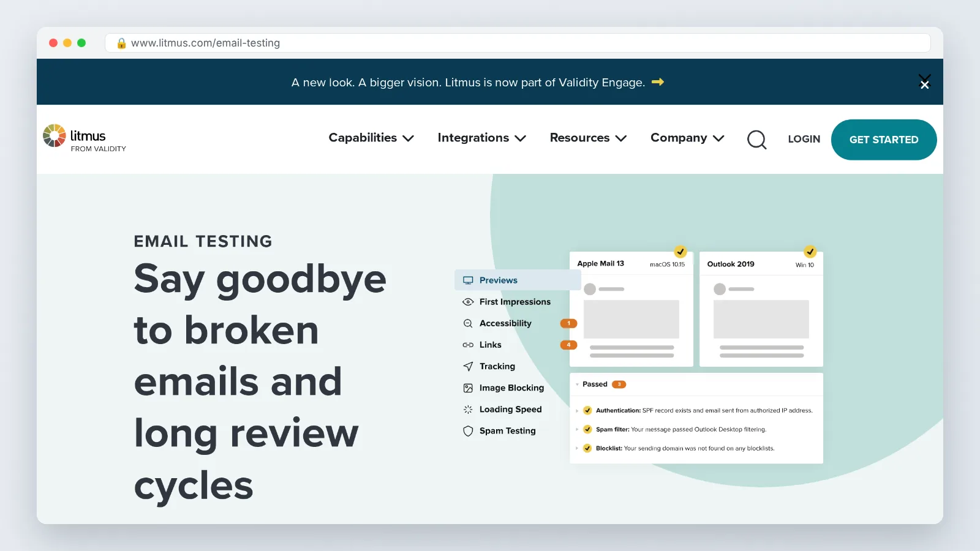Click the Links chain icon
The width and height of the screenshot is (980, 551).
[x=468, y=345]
